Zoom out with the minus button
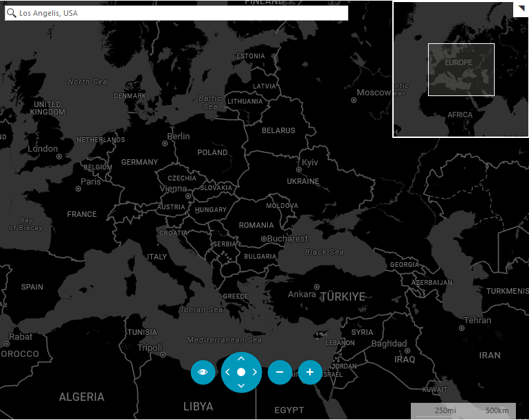The height and width of the screenshot is (420, 529). click(x=280, y=372)
